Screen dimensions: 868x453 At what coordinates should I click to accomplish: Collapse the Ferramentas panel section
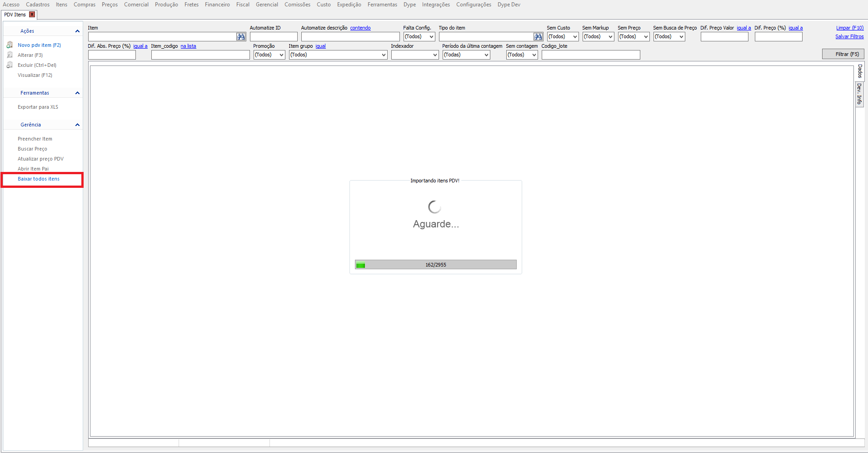(77, 93)
